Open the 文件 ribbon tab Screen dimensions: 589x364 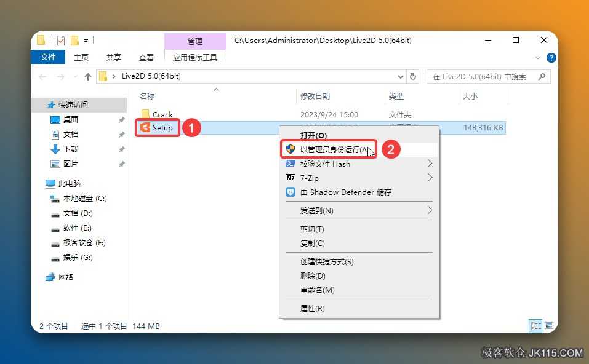(48, 57)
